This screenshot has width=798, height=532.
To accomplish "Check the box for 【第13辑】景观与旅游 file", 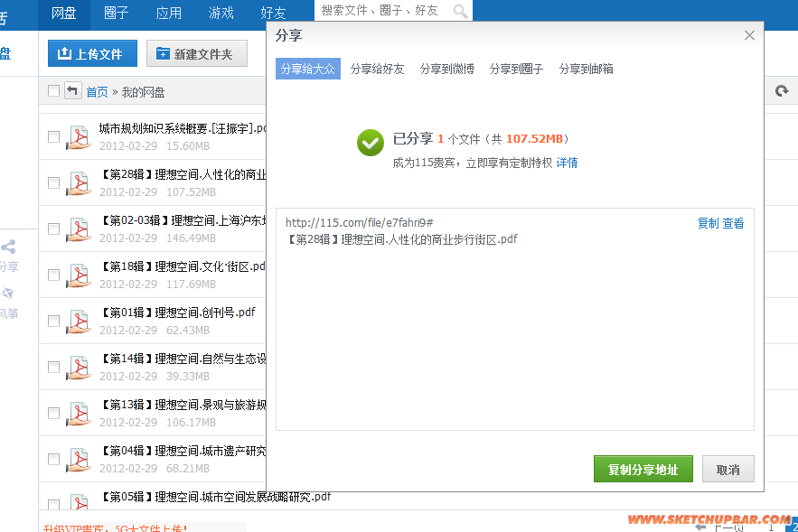I will pyautogui.click(x=53, y=413).
